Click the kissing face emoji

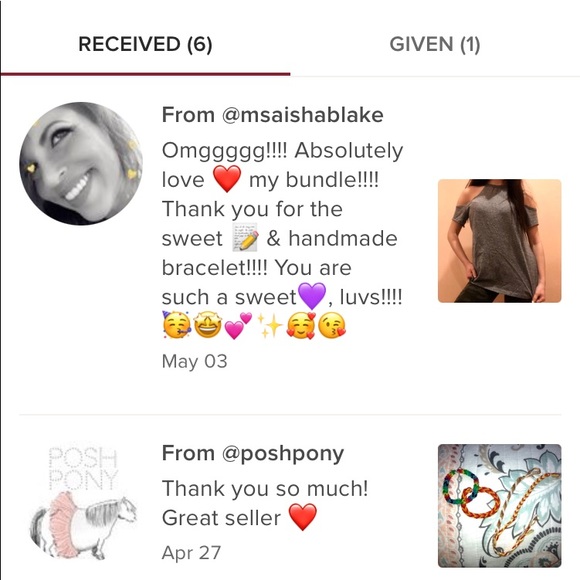[x=332, y=326]
